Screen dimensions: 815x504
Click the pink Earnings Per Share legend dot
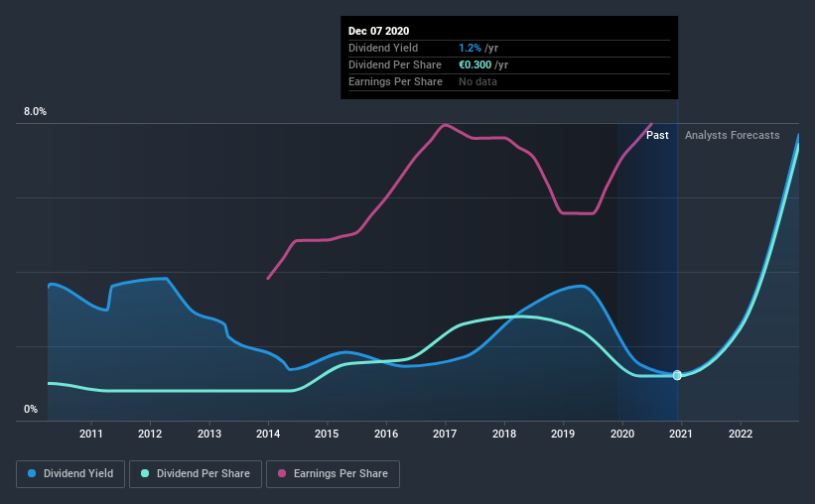coord(282,473)
